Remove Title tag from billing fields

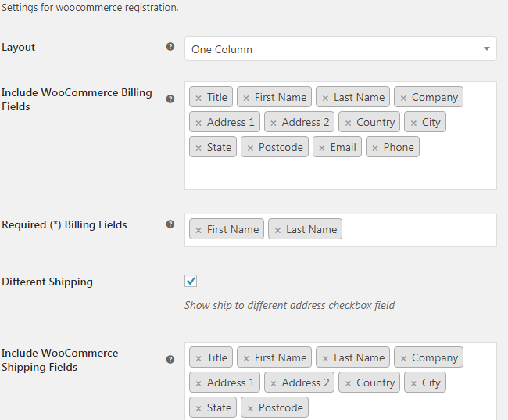click(x=199, y=98)
